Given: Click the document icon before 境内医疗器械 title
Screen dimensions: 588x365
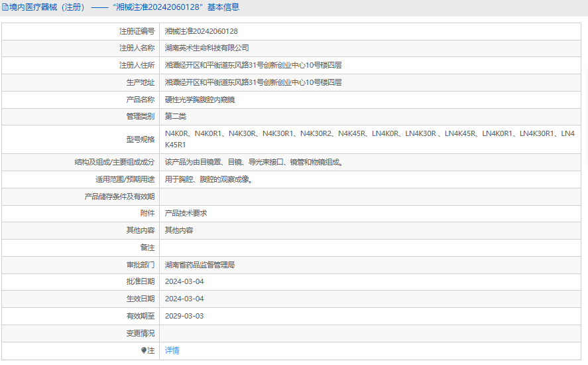Looking at the screenshot, I should coord(5,7).
